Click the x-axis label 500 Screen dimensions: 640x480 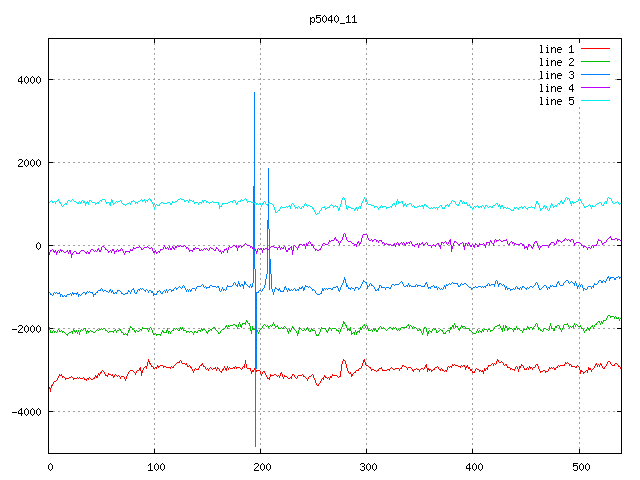click(x=581, y=467)
